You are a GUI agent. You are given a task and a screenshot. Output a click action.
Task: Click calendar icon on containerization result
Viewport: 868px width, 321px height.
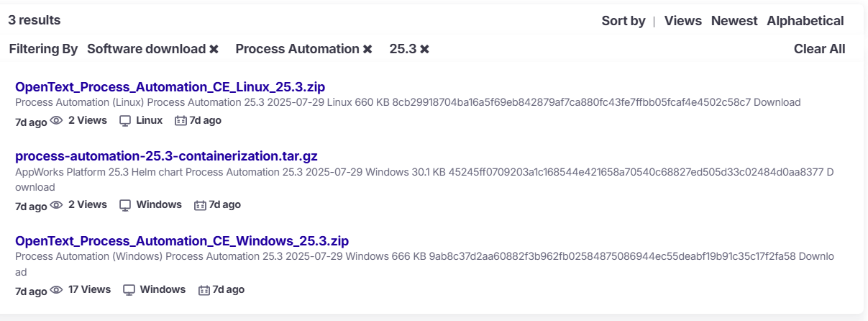pos(201,205)
